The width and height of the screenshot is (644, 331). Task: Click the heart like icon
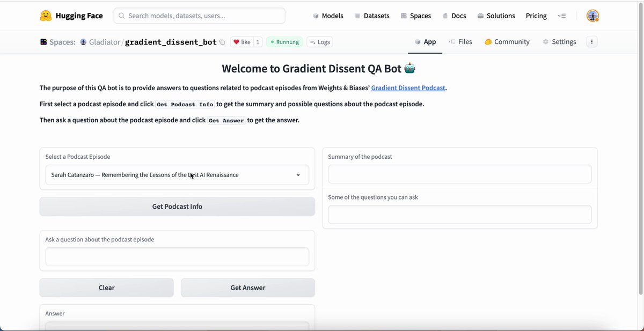pyautogui.click(x=236, y=42)
